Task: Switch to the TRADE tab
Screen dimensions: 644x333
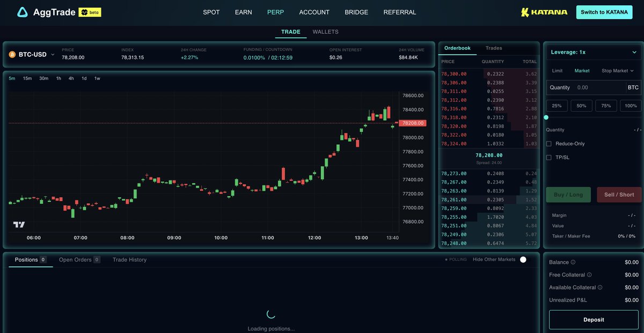Action: (291, 32)
